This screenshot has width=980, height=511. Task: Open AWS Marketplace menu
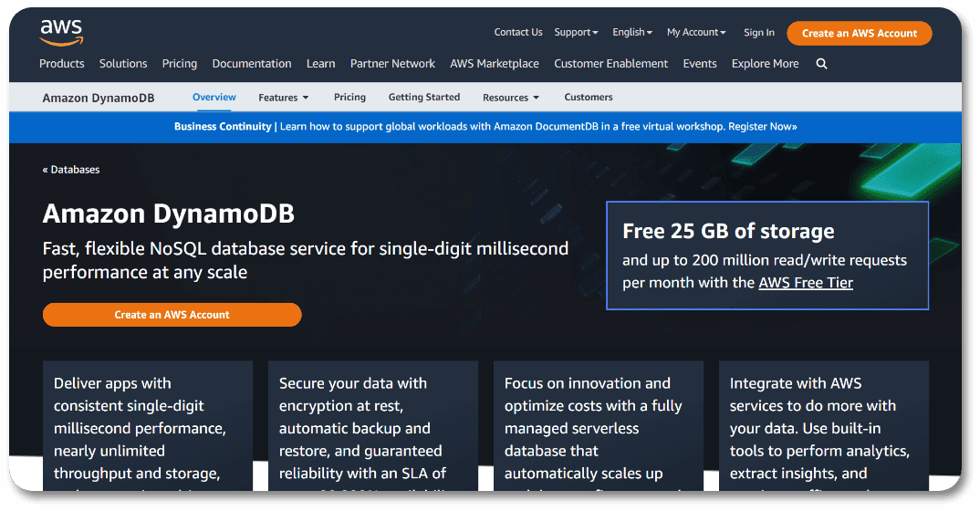[495, 64]
